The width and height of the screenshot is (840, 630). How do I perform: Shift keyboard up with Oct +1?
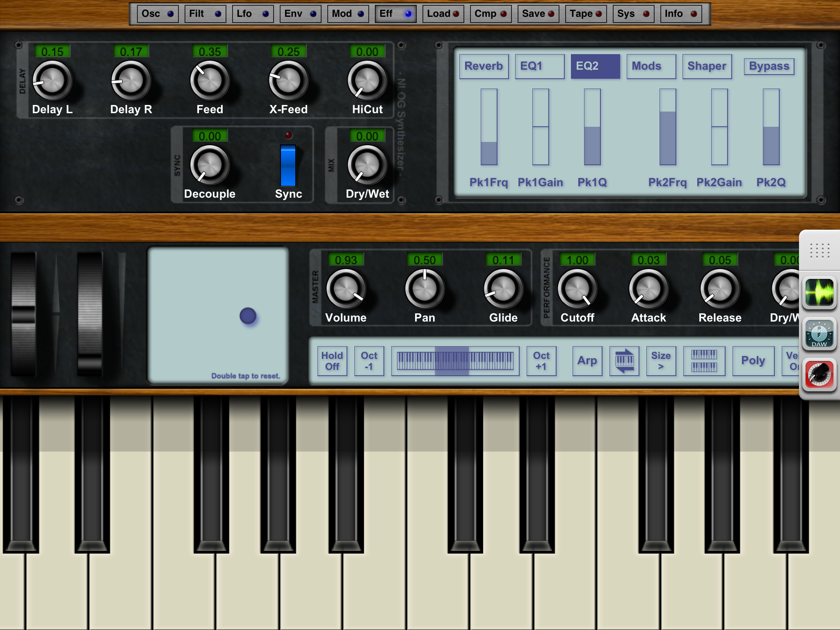[x=541, y=361]
